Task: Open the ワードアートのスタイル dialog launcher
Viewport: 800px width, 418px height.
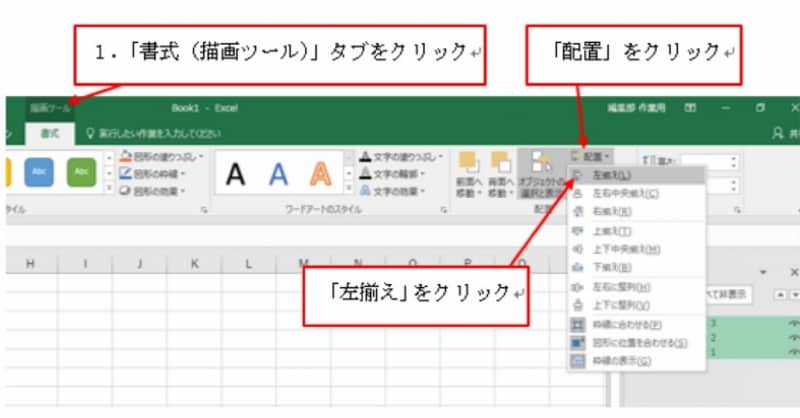Action: point(443,210)
